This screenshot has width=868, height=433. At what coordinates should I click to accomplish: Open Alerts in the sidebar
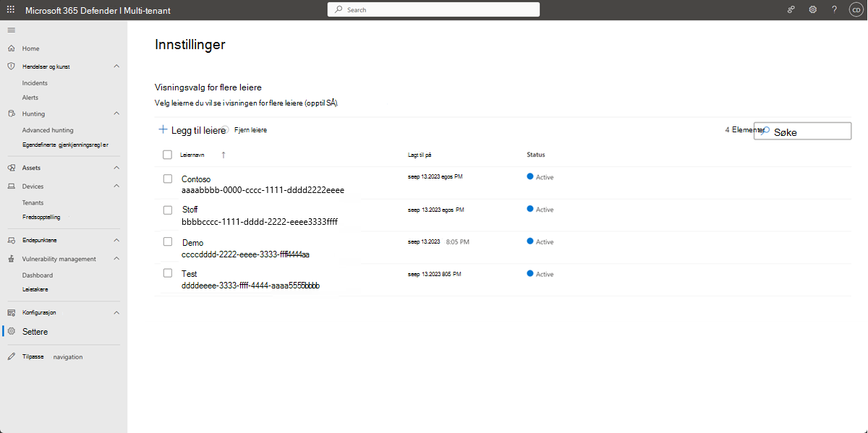(30, 98)
